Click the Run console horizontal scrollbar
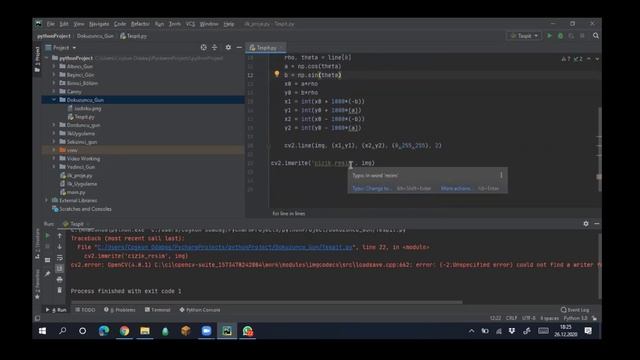640x360 pixels. (267, 302)
